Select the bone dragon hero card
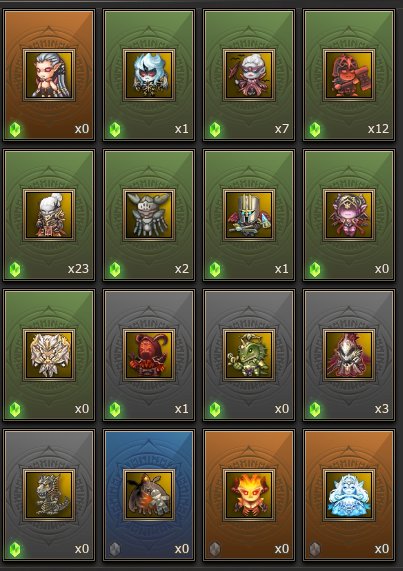Image resolution: width=403 pixels, height=571 pixels. 49,495
